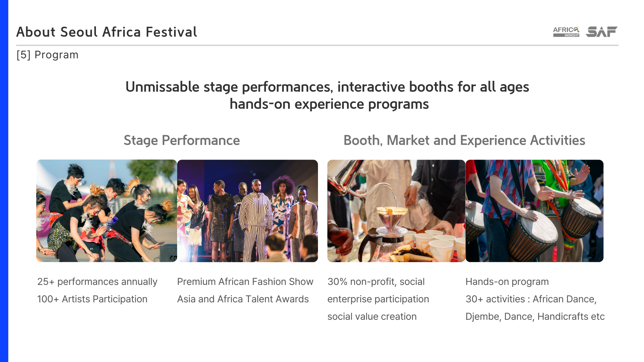644x362 pixels.
Task: Click the SAF logo
Action: click(602, 32)
